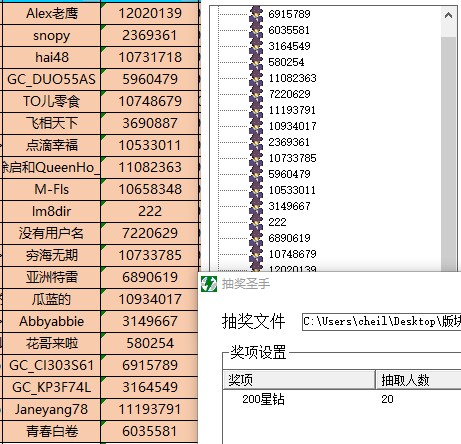Click the user icon beside 222 in the list
461x444 pixels.
click(x=256, y=222)
